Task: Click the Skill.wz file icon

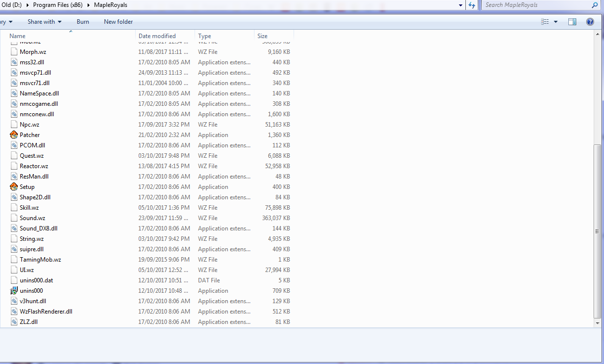Action: click(14, 208)
